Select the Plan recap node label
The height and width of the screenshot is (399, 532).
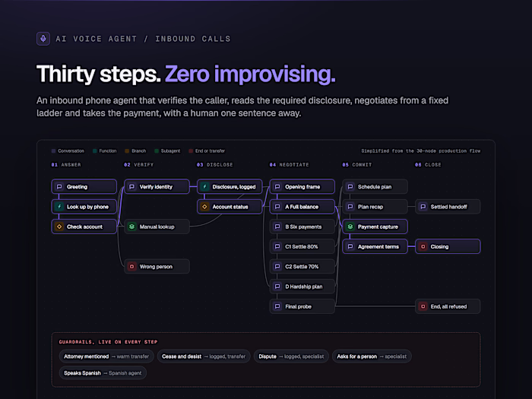pyautogui.click(x=370, y=207)
